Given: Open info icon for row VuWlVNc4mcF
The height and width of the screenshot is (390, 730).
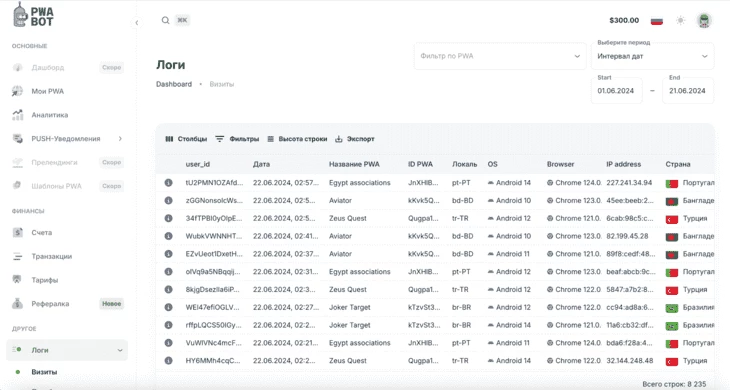Looking at the screenshot, I should click(x=169, y=343).
